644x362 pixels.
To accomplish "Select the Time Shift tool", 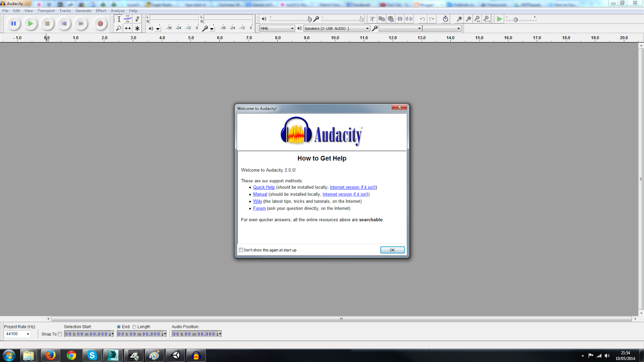I will coord(128,28).
